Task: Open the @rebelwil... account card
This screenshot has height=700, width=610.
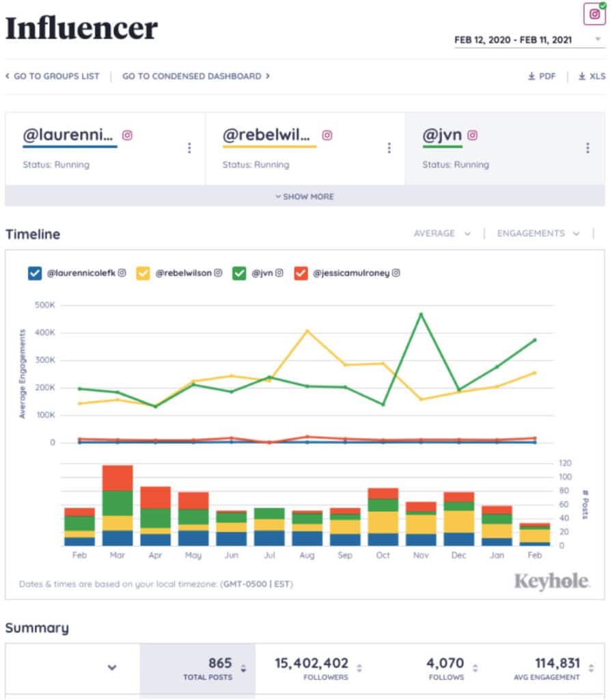Action: (x=305, y=148)
